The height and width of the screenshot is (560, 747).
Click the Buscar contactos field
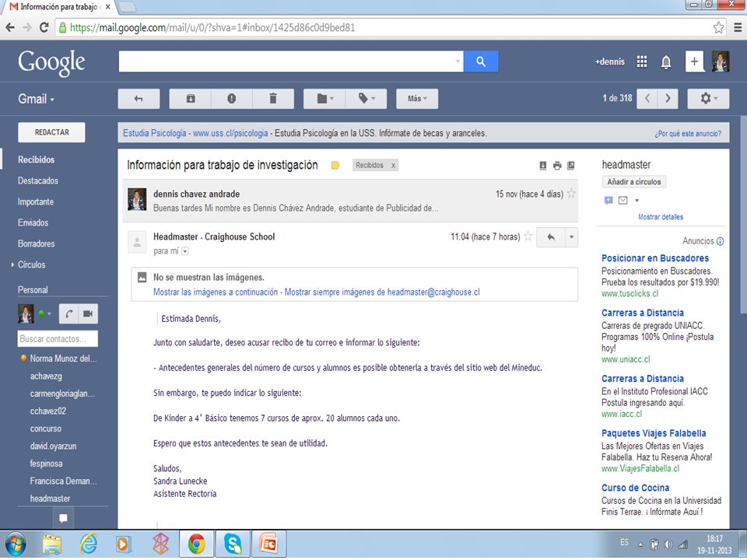58,338
